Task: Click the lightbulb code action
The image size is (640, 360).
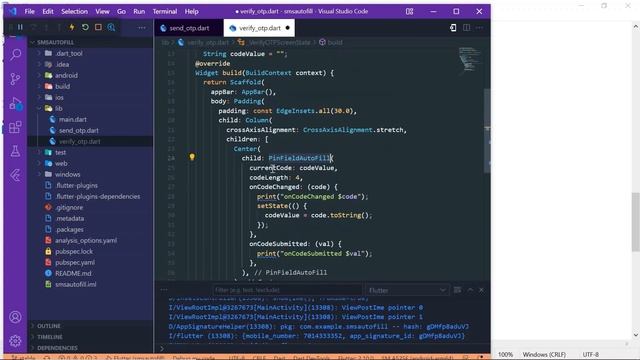Action: [x=192, y=157]
